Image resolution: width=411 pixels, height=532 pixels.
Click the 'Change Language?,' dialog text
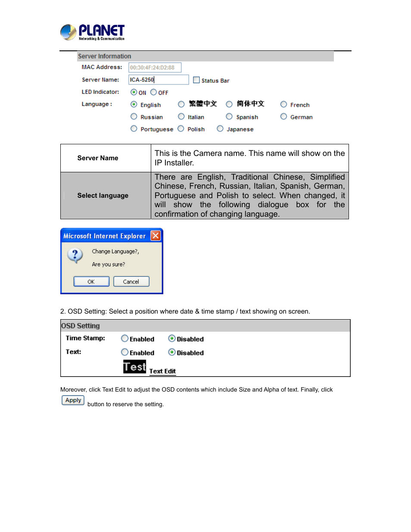click(x=115, y=252)
